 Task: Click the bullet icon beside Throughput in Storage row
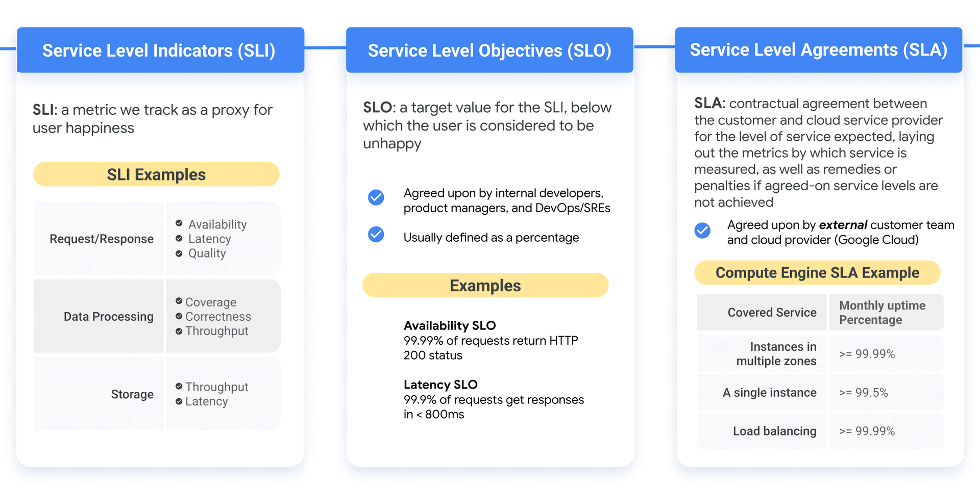click(x=179, y=386)
